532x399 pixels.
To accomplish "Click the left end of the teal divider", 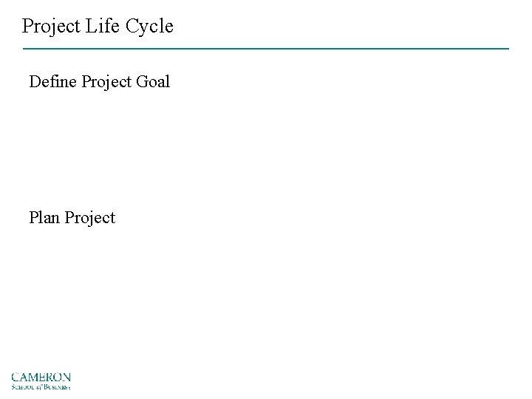I will pyautogui.click(x=25, y=49).
